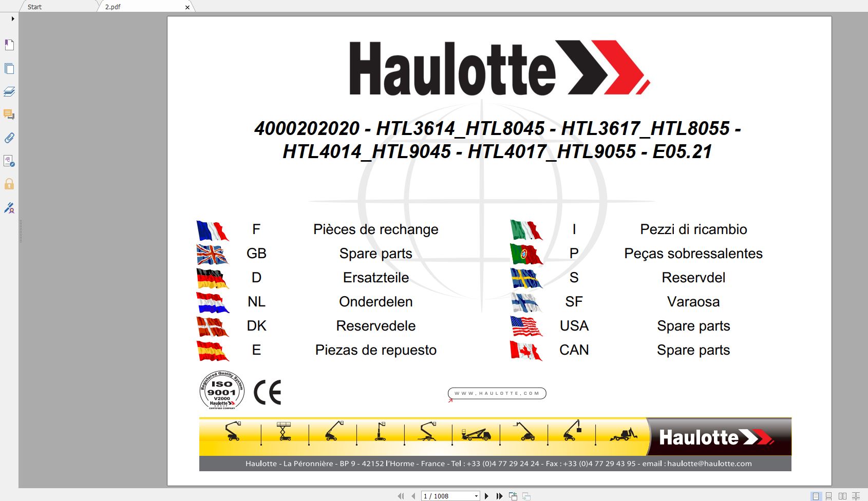Open the document Security panel
This screenshot has width=868, height=501.
tap(9, 184)
